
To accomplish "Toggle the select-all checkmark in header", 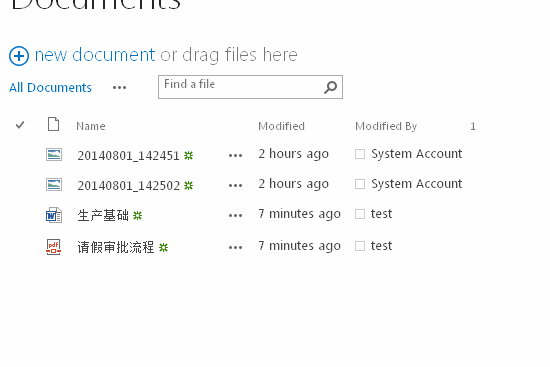I will click(x=20, y=125).
